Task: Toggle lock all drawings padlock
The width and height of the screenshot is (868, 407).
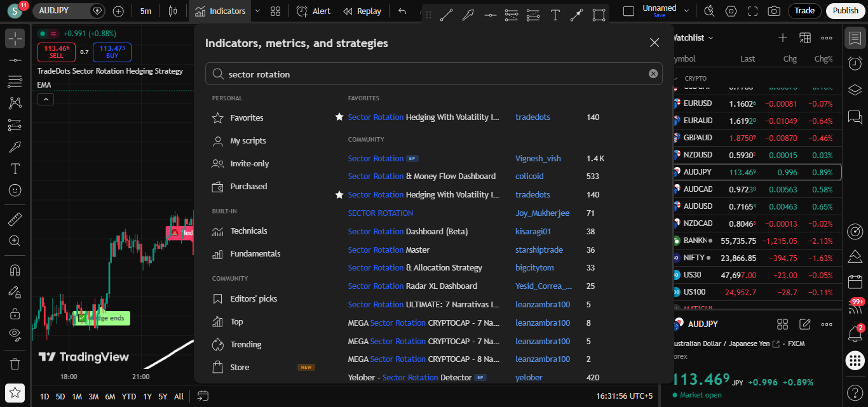Action: [15, 313]
